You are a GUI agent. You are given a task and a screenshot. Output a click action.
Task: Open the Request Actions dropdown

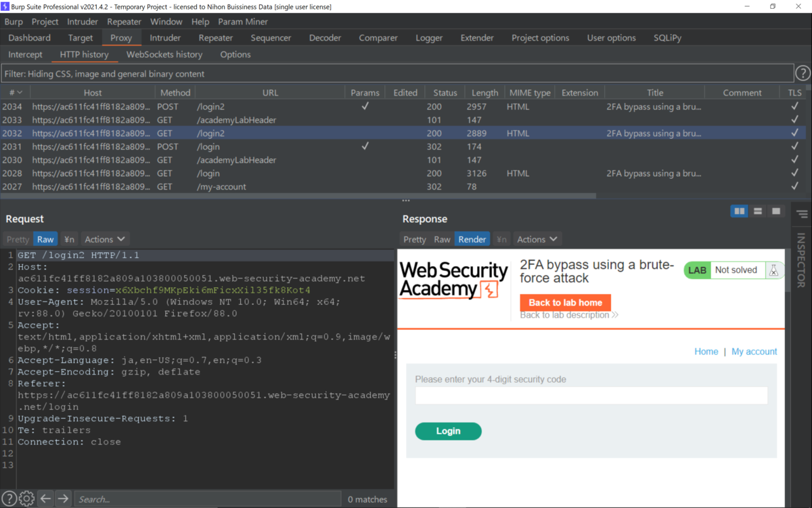coord(105,239)
